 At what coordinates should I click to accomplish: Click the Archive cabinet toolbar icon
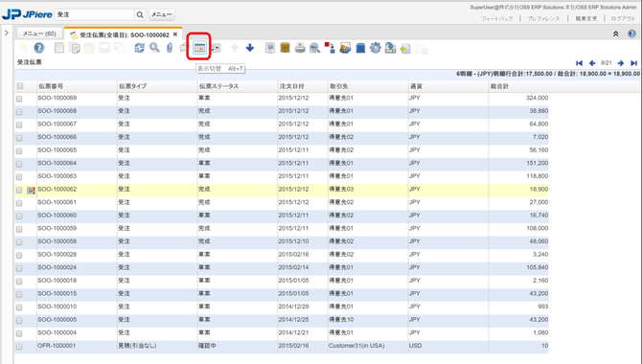[x=285, y=48]
